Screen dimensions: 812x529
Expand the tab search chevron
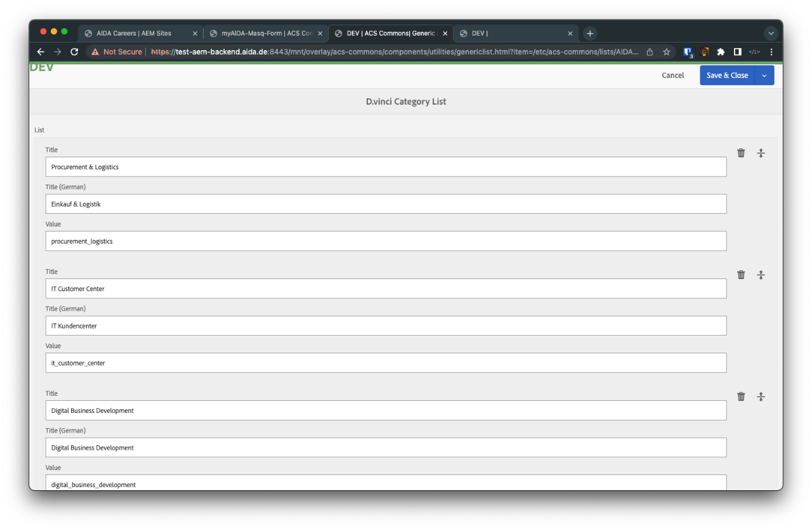pos(771,34)
